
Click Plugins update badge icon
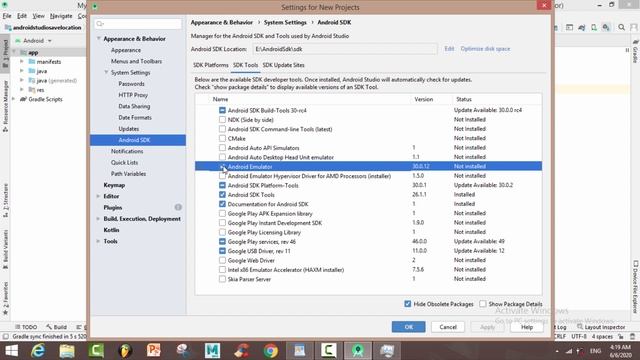click(178, 207)
